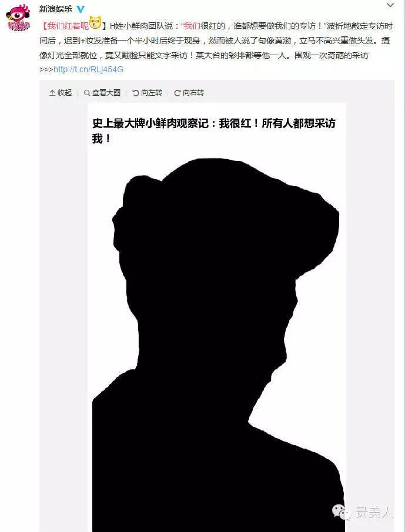Expand the post options chevron
This screenshot has width=405, height=532.
point(390,5)
